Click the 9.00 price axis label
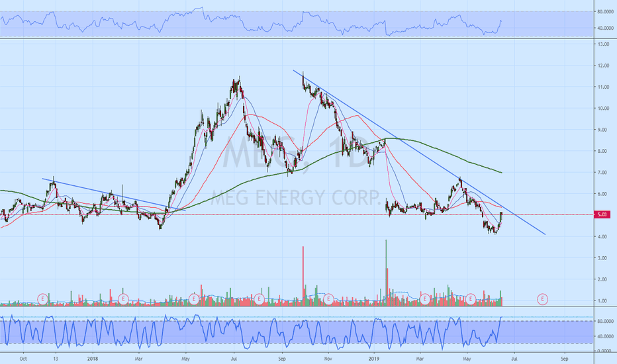The image size is (617, 364). (604, 130)
